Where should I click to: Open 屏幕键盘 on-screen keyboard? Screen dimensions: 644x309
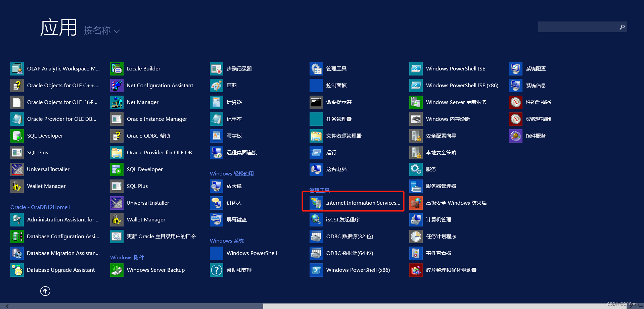[229, 220]
